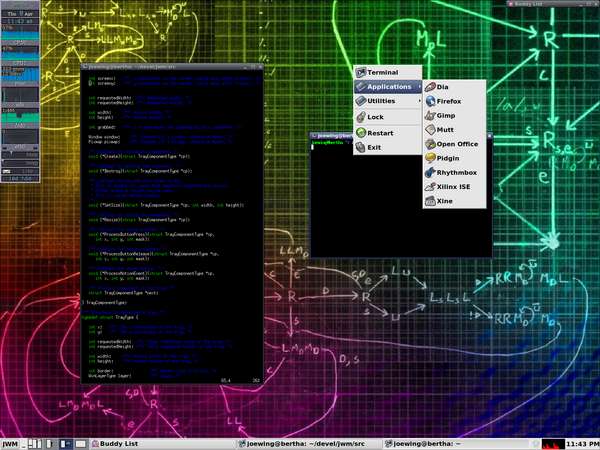
Task: Click the Terminal icon in root menu
Action: [x=361, y=73]
